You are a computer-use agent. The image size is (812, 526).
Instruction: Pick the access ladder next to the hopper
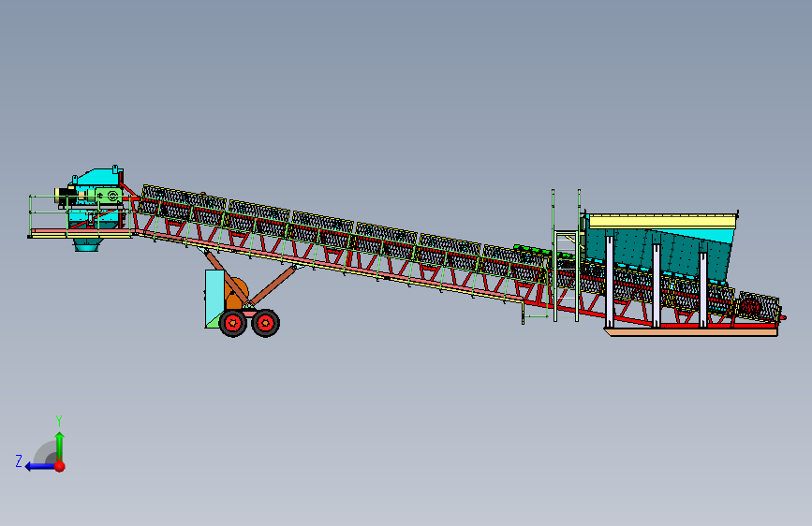click(x=566, y=256)
